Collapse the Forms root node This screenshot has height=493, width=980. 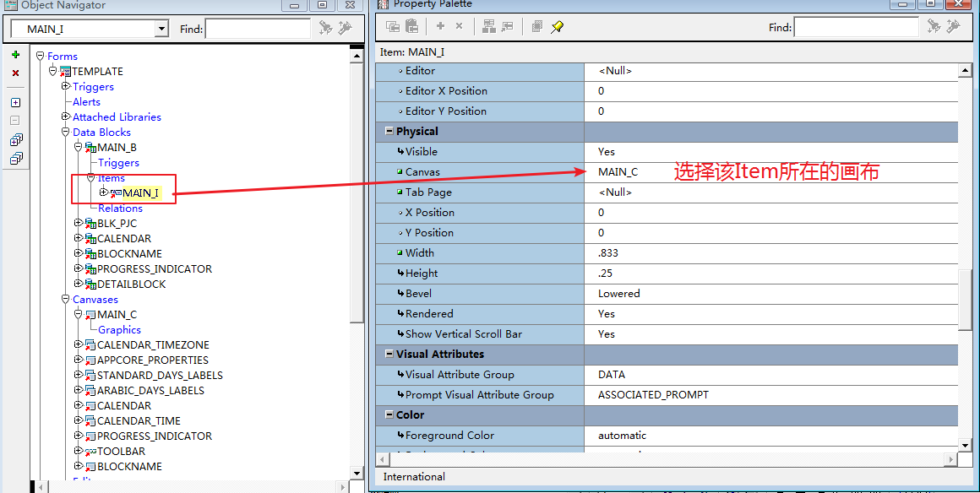(40, 56)
